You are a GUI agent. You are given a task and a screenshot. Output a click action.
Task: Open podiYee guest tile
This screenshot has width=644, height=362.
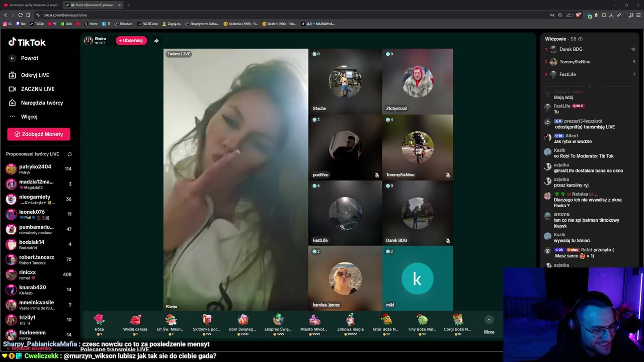[345, 147]
